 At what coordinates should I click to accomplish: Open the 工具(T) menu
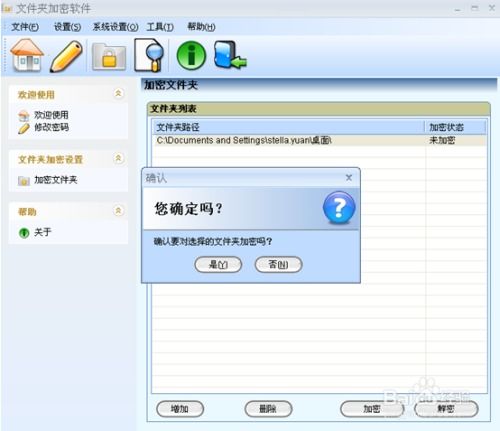tap(160, 27)
